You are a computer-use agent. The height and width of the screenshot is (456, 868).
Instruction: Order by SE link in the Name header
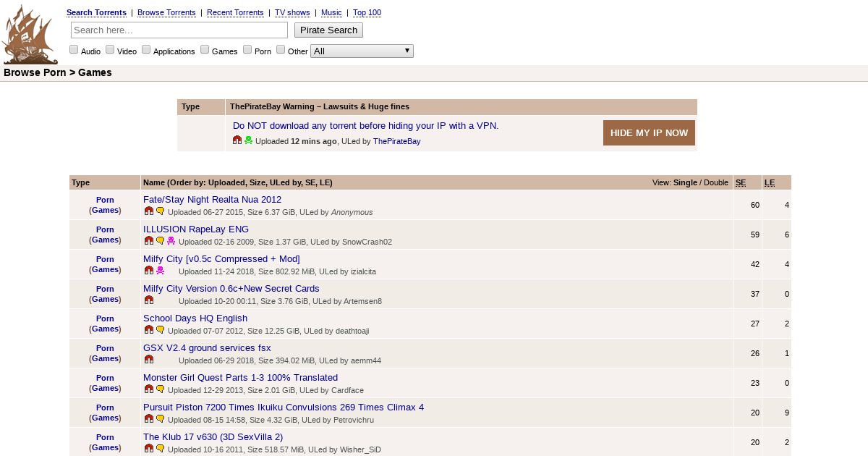310,182
